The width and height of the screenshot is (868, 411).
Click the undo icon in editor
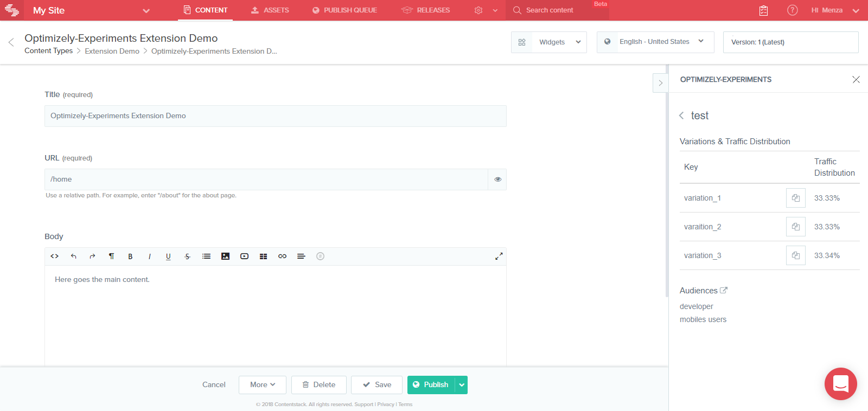click(73, 256)
